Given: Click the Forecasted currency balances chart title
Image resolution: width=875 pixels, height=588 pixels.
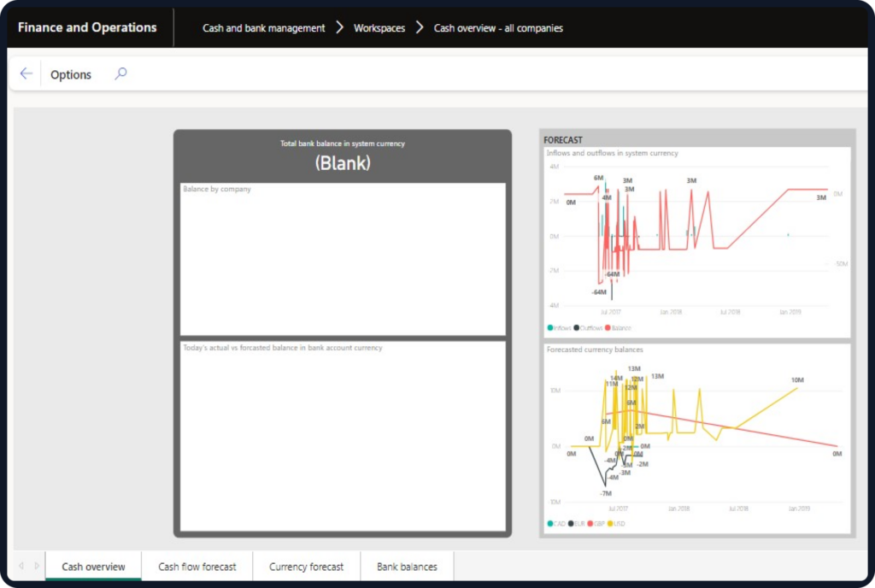Looking at the screenshot, I should (x=595, y=350).
